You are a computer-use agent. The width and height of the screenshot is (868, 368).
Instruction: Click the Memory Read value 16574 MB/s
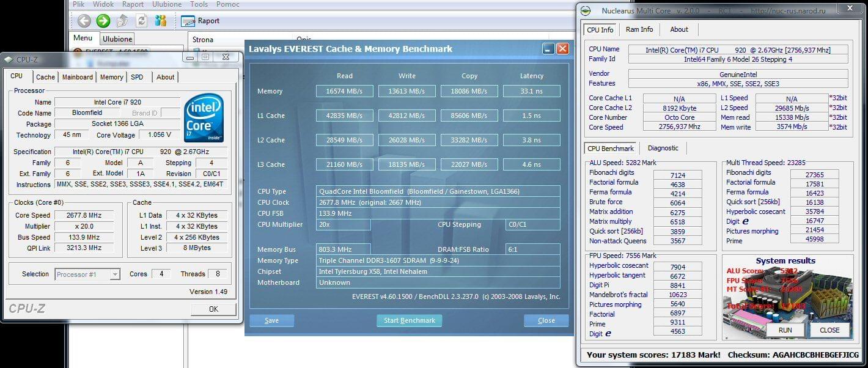click(x=344, y=91)
